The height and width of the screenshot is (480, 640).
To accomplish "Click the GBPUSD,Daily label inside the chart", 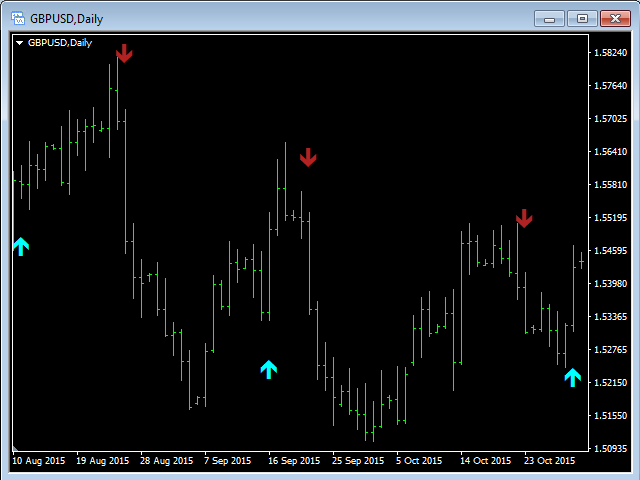I will 60,43.
